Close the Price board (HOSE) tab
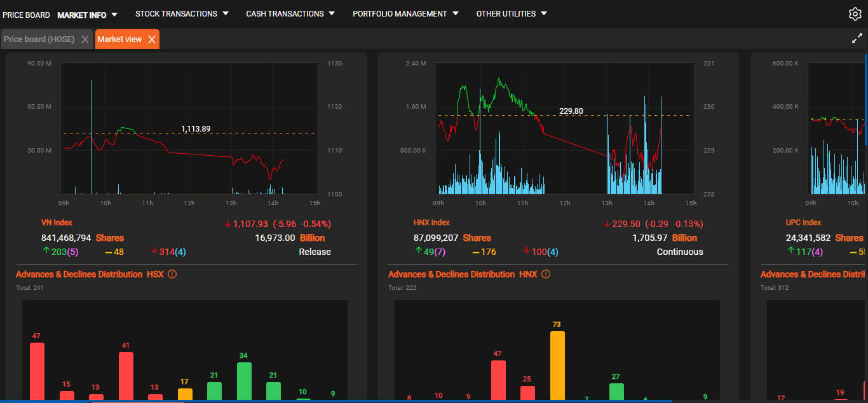Image resolution: width=868 pixels, height=403 pixels. (85, 39)
